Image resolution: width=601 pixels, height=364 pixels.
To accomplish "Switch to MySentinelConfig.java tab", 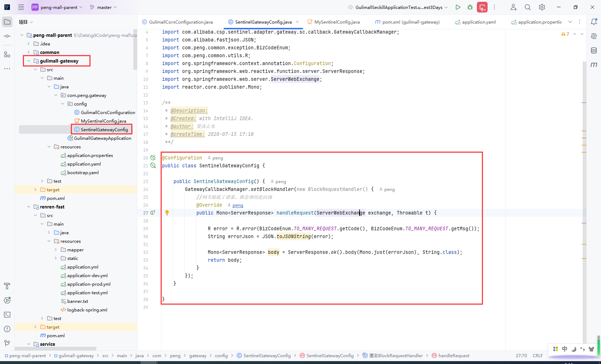I will (x=333, y=22).
